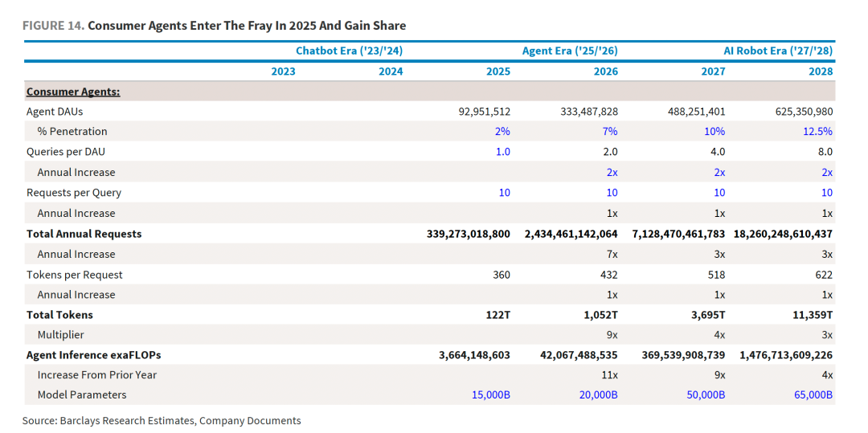Select the value 1,476,713,609,226

tap(787, 356)
